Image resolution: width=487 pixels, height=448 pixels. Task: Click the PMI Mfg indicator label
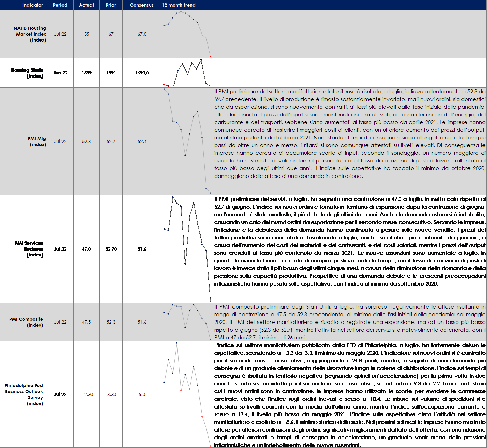pyautogui.click(x=37, y=142)
